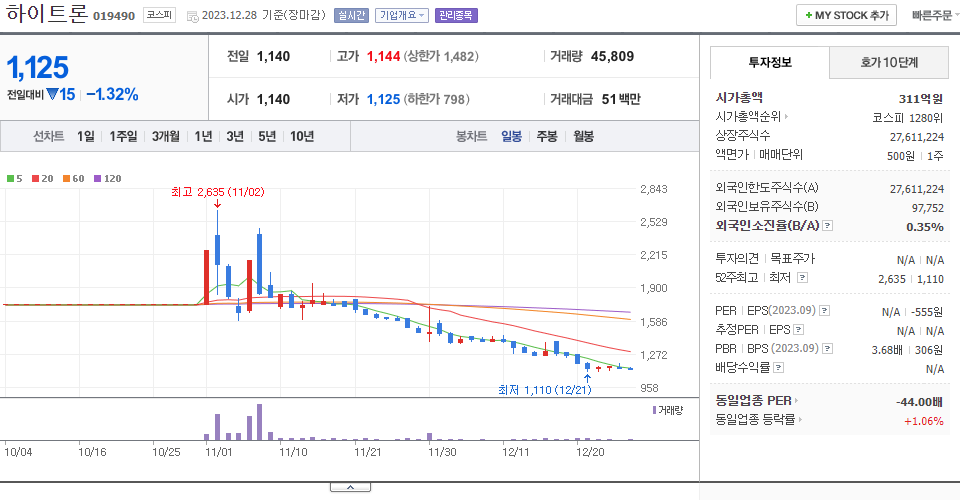Select the 5년 line chart period

click(267, 136)
